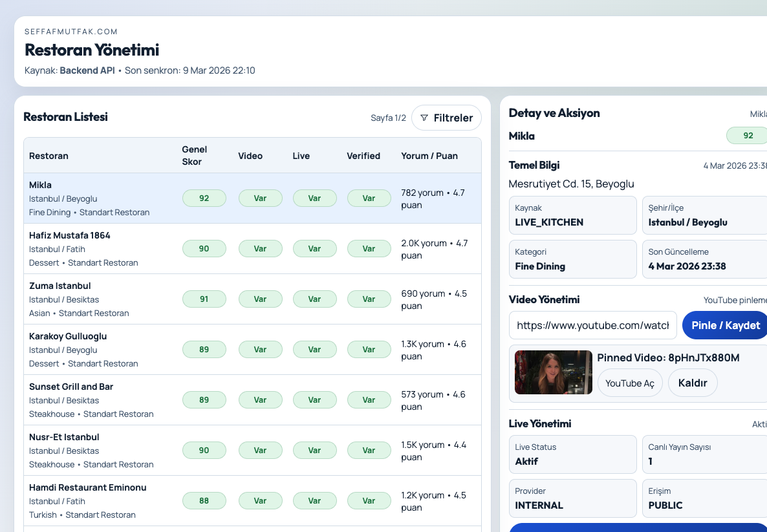Click the Şehir/İlçe Istanbul / Beyoglu card

tap(705, 215)
